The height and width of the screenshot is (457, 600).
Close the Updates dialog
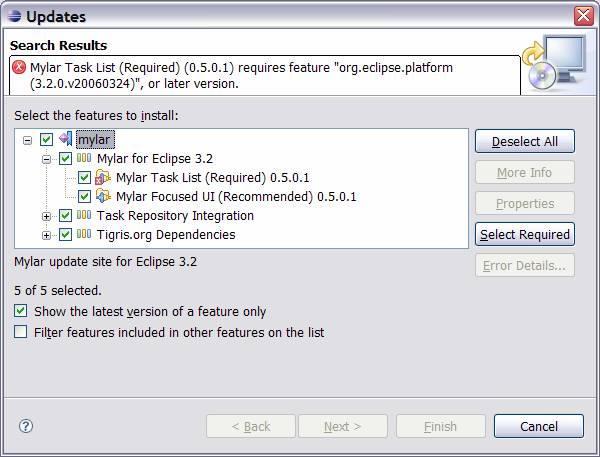pos(584,16)
